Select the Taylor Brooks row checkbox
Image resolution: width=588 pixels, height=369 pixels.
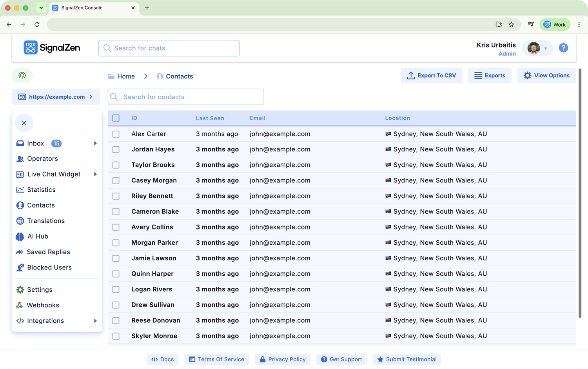pos(116,165)
